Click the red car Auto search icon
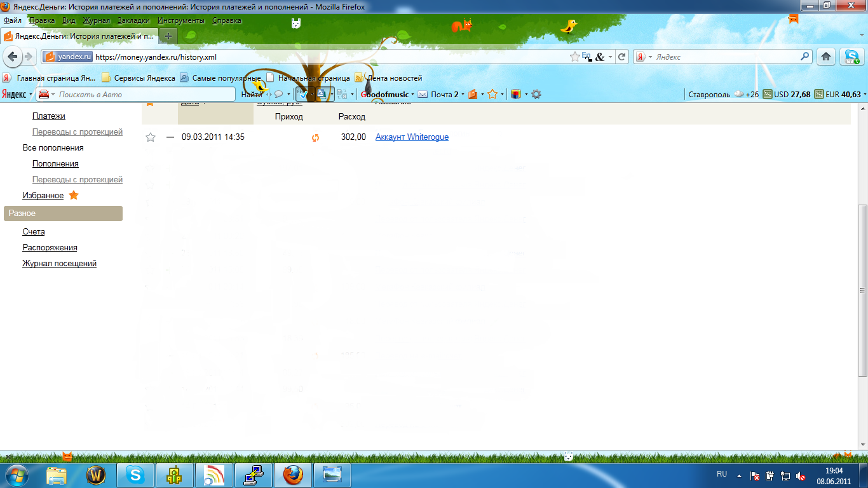 [44, 95]
